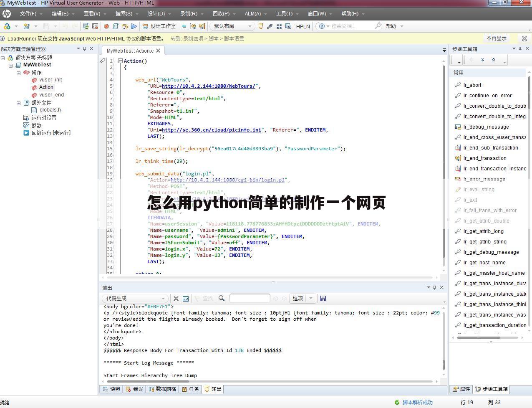Open the editor tab list dropdown arrow
532x408 pixels.
click(444, 51)
